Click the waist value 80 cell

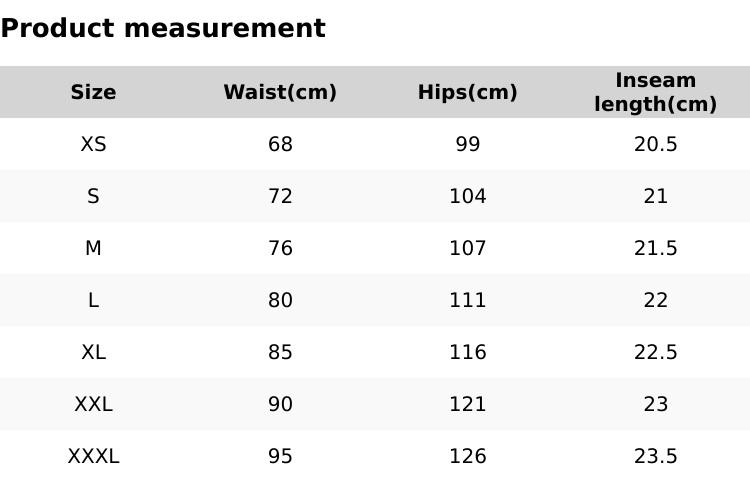[280, 301]
